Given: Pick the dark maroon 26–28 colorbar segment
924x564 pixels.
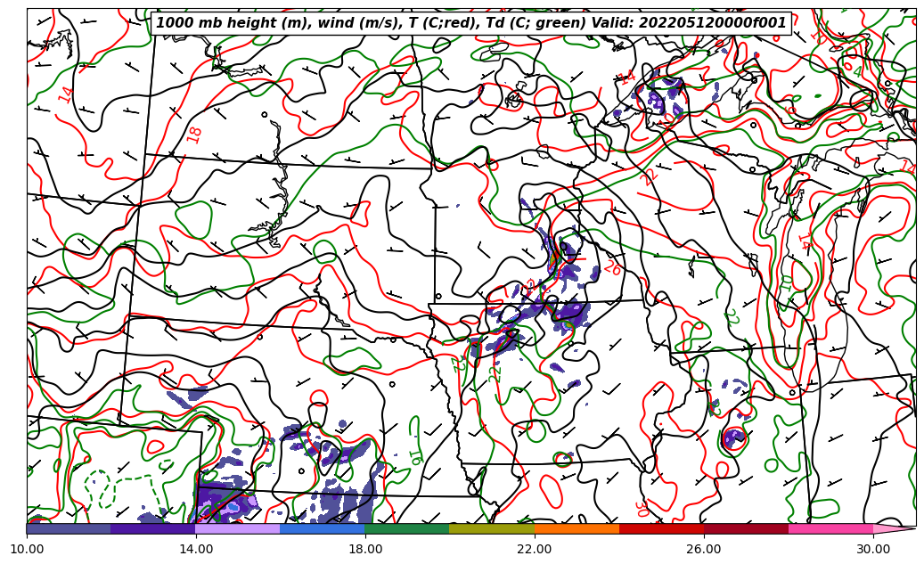Looking at the screenshot, I should (x=746, y=528).
